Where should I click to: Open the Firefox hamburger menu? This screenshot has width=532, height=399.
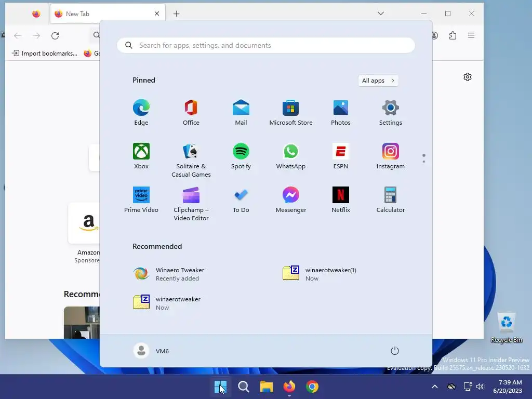pyautogui.click(x=471, y=35)
